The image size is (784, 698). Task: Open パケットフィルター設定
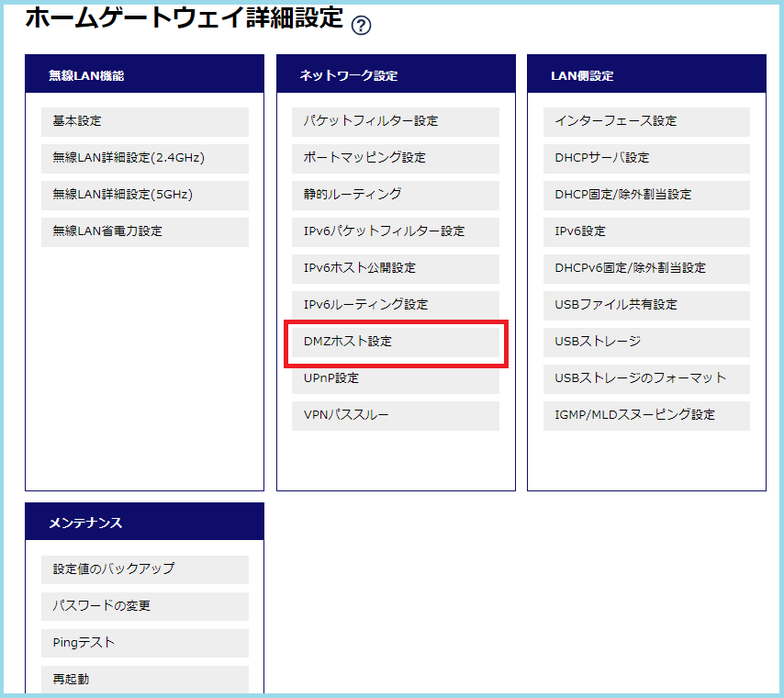pos(396,121)
